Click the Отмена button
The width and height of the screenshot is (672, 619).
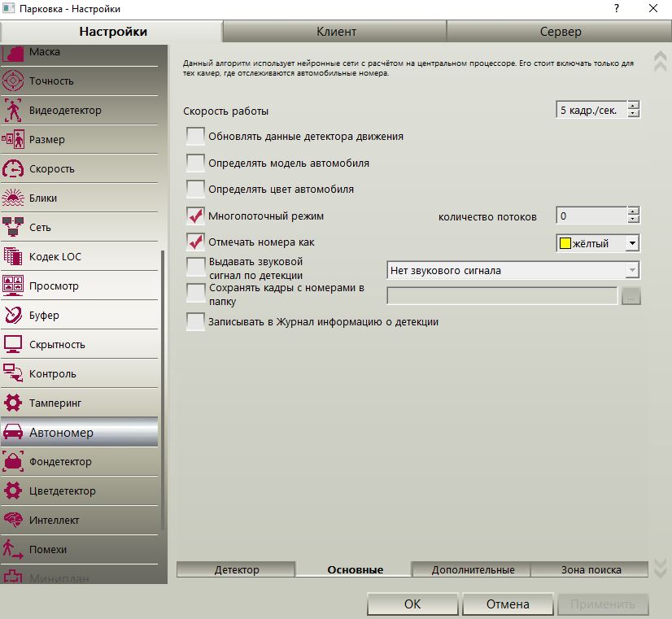pyautogui.click(x=508, y=604)
